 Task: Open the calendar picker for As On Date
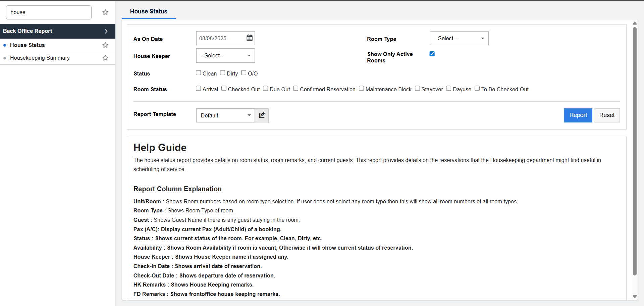(250, 38)
